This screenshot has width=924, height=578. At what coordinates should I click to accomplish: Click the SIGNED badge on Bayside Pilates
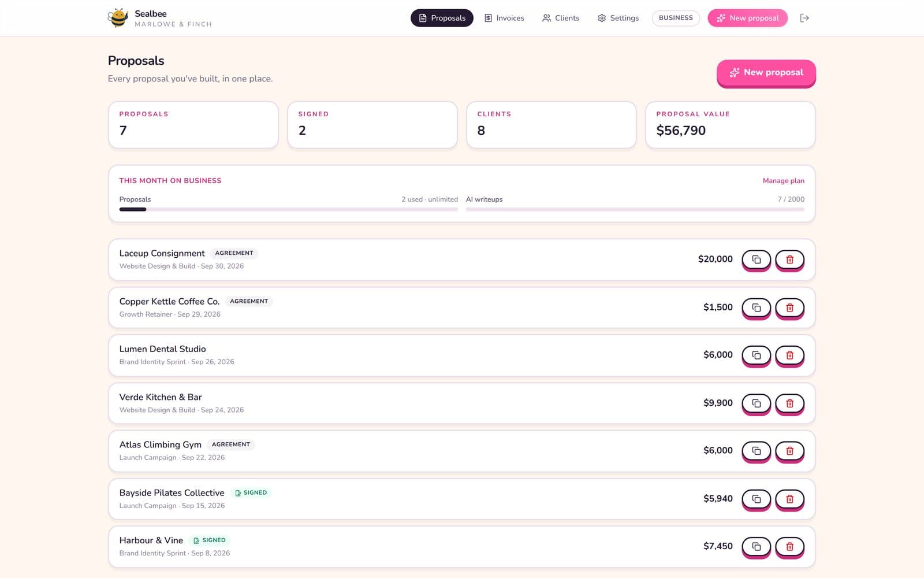(251, 492)
